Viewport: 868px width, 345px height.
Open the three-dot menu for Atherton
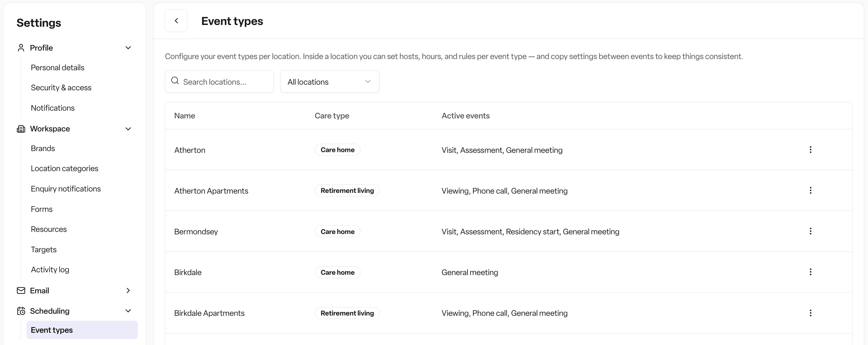(x=810, y=150)
